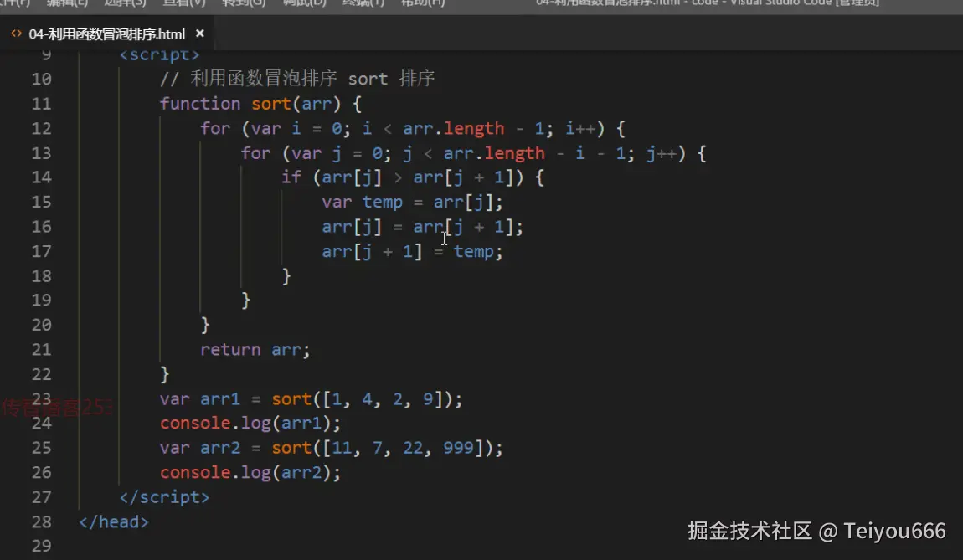Click the HTML file icon on the tab

pos(17,33)
